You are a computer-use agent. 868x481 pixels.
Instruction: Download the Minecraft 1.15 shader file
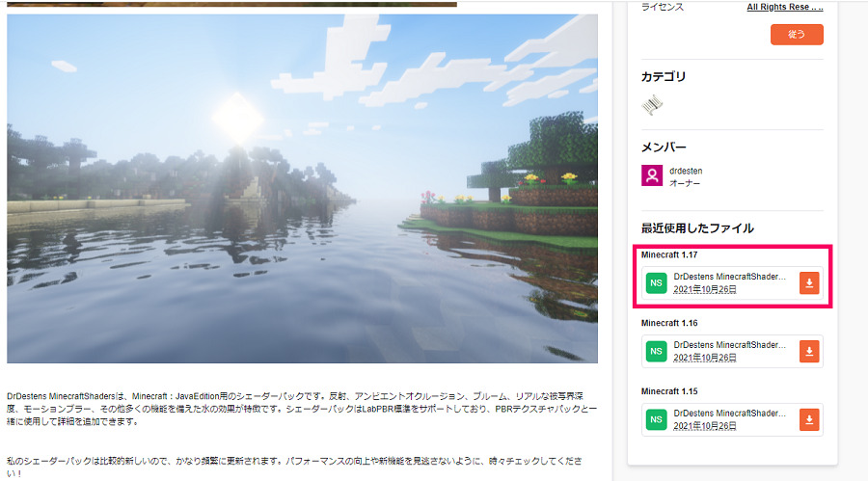(809, 419)
